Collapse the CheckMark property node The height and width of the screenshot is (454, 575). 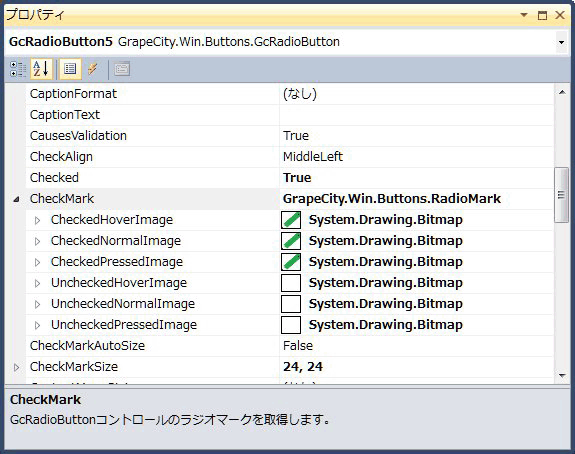(16, 199)
